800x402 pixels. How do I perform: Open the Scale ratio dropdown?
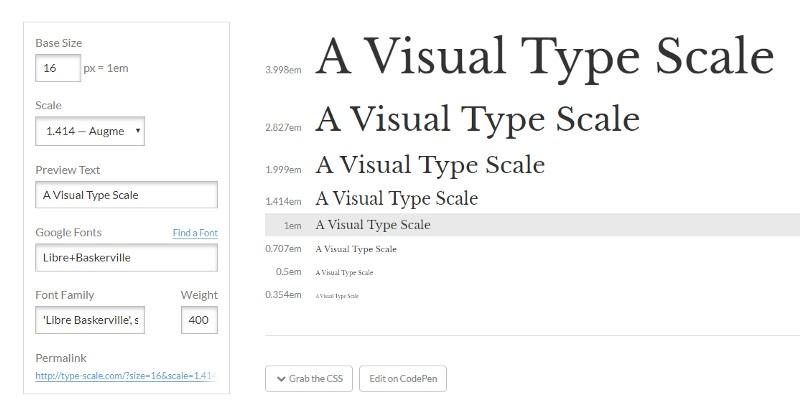90,131
